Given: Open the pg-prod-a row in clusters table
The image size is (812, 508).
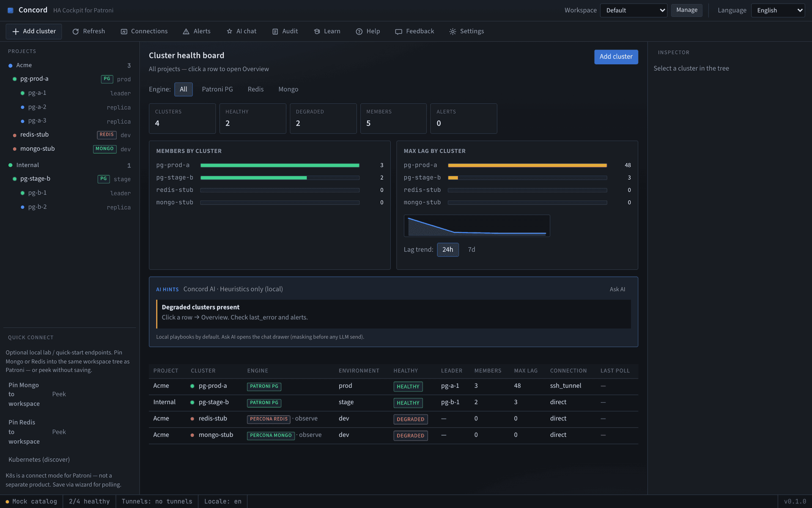Looking at the screenshot, I should click(x=393, y=386).
